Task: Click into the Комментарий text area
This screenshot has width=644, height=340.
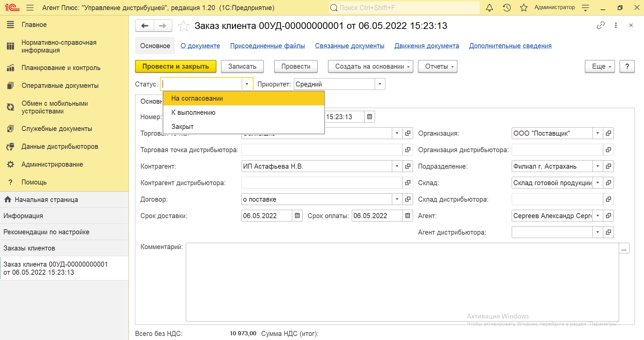Action: 402,282
